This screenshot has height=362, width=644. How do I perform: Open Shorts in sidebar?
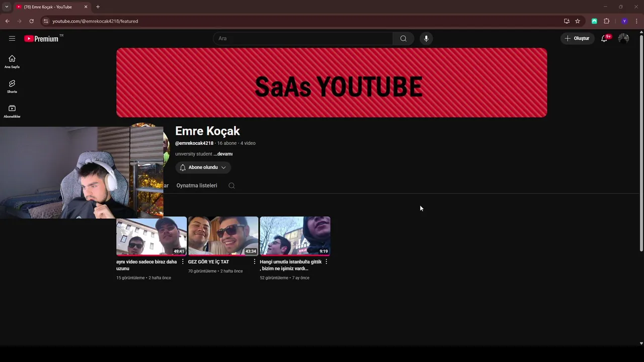tap(12, 86)
